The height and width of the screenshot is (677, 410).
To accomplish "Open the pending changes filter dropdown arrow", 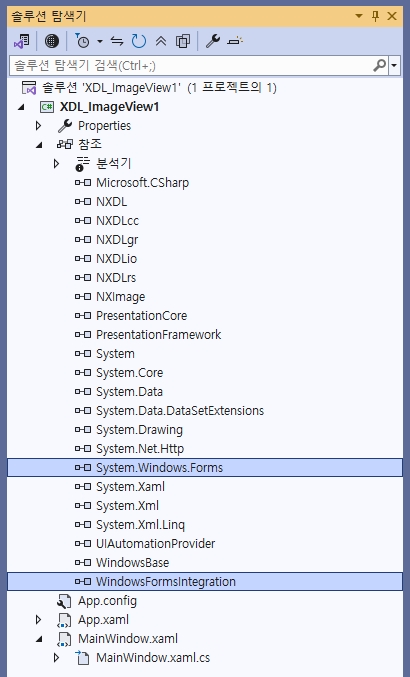I will pos(100,41).
